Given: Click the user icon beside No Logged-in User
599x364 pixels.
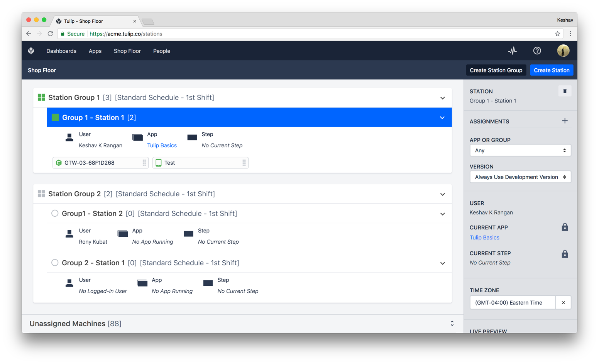Looking at the screenshot, I should [69, 283].
